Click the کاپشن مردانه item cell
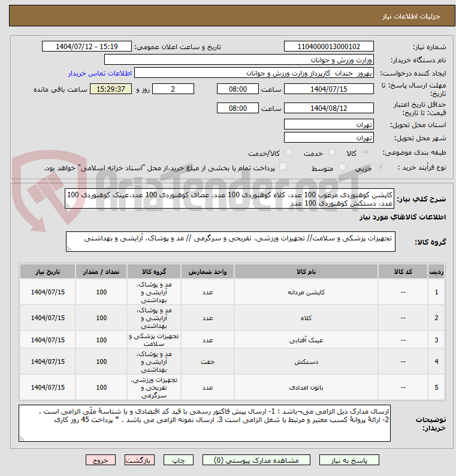The width and height of the screenshot is (456, 476). pos(306,292)
